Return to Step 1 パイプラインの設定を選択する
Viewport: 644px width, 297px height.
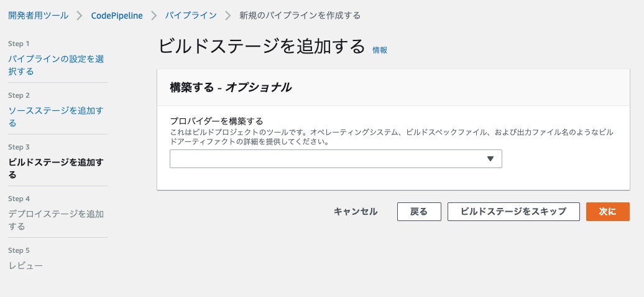coord(55,65)
